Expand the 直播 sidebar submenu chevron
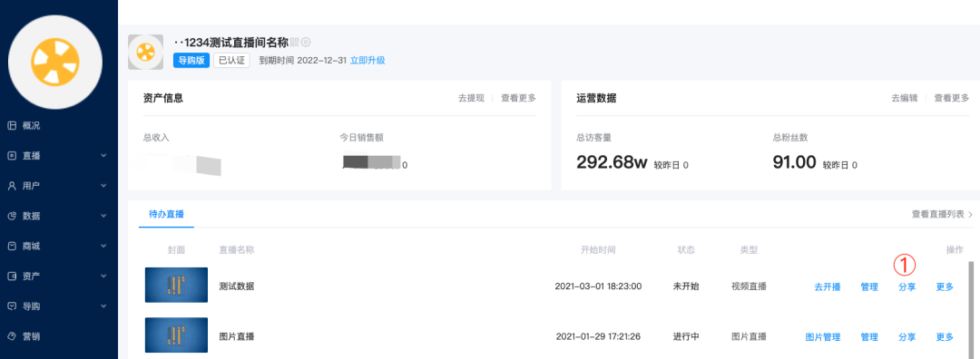This screenshot has height=359, width=980. [x=103, y=155]
